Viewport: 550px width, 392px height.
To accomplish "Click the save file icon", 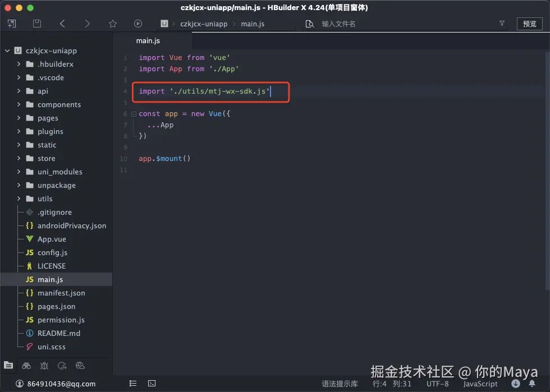I will click(x=37, y=24).
